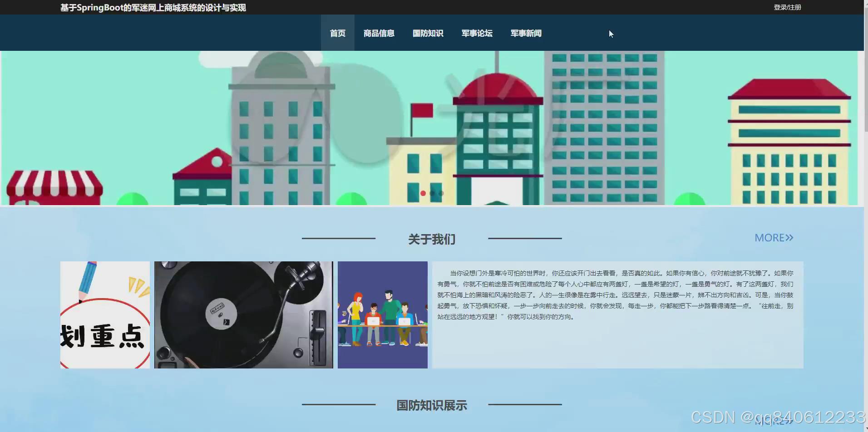The width and height of the screenshot is (868, 432).
Task: Click the 划重点 pencil thumbnail
Action: (x=105, y=314)
